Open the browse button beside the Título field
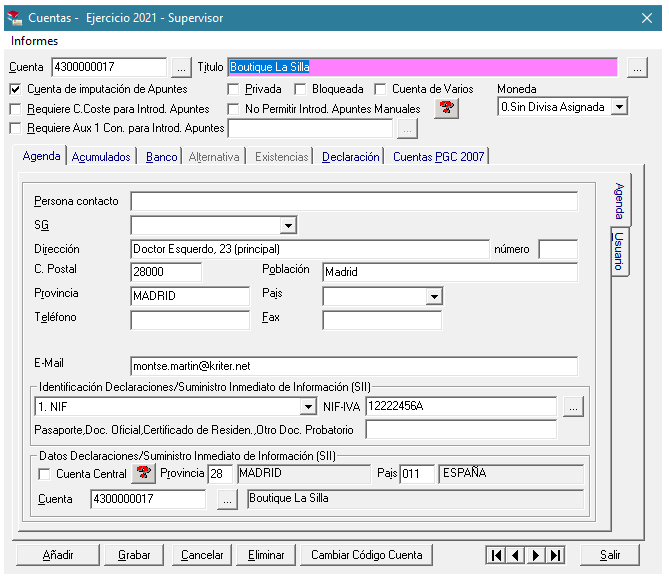The height and width of the screenshot is (578, 669). point(637,67)
